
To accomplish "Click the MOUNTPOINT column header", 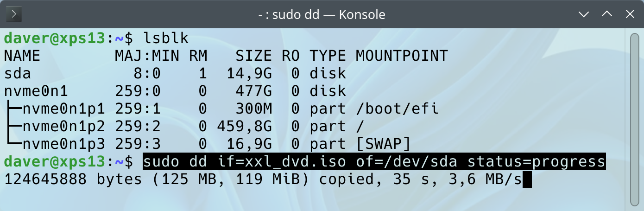I will point(402,56).
